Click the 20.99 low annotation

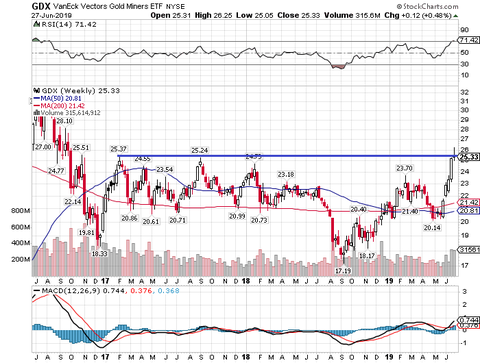coord(237,216)
